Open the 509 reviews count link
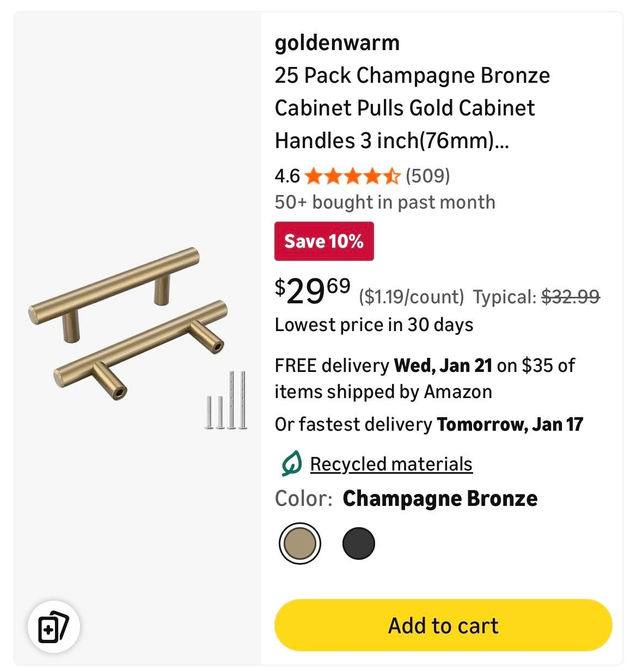This screenshot has height=672, width=637. 428,176
